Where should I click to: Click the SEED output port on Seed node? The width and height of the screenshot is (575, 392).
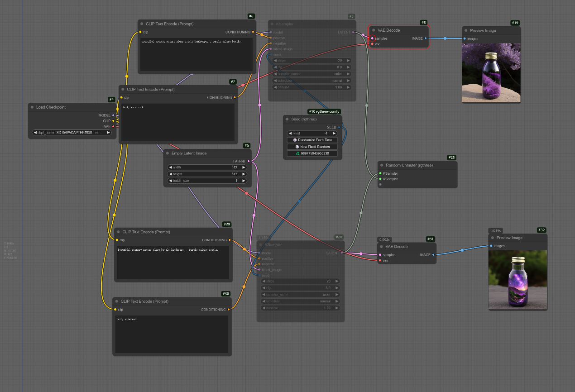coord(339,127)
